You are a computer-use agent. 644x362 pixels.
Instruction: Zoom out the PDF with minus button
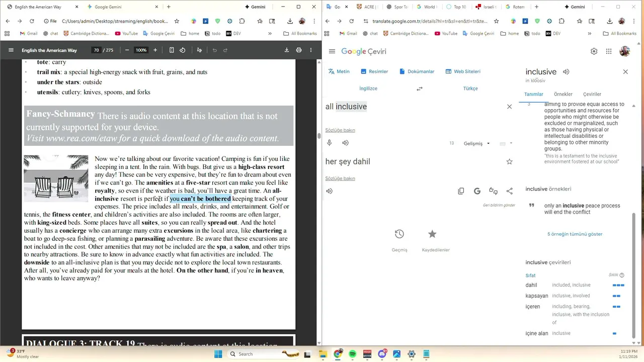click(x=127, y=50)
